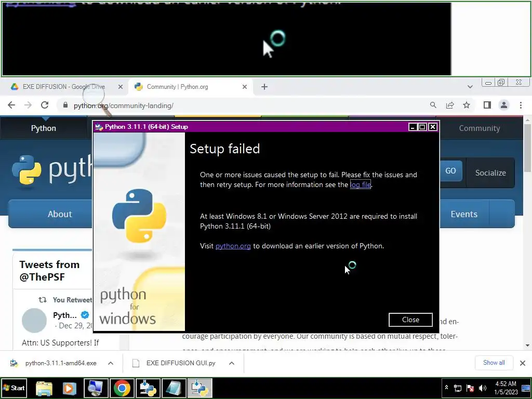Open File Explorer from taskbar
Image resolution: width=532 pixels, height=399 pixels.
click(x=44, y=388)
